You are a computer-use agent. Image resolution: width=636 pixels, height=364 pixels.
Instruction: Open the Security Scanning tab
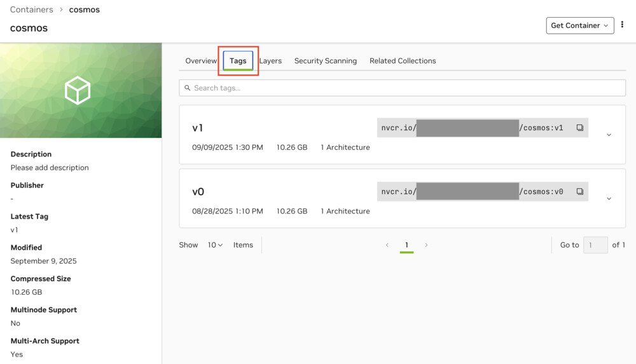(x=325, y=61)
